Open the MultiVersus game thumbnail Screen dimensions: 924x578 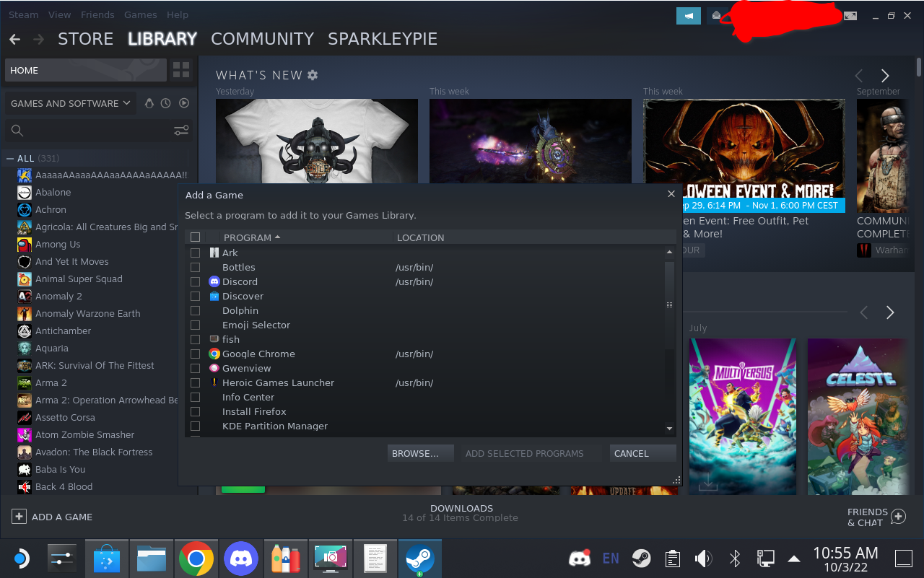click(743, 416)
